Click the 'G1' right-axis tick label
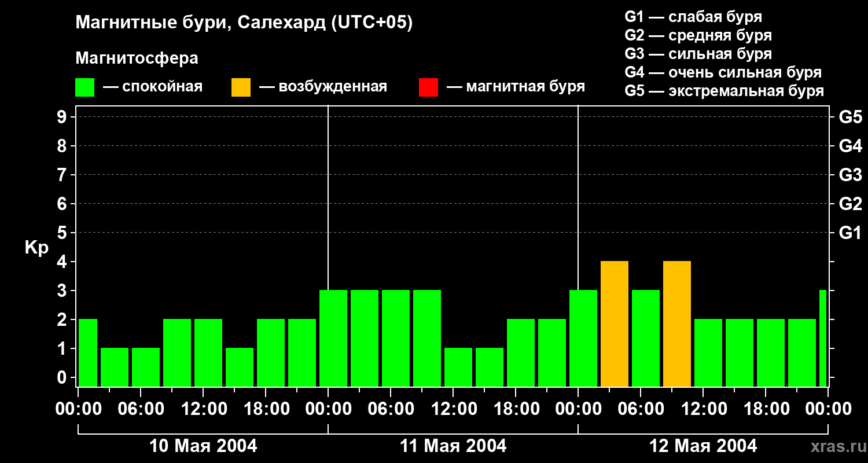The width and height of the screenshot is (868, 463). pyautogui.click(x=850, y=233)
